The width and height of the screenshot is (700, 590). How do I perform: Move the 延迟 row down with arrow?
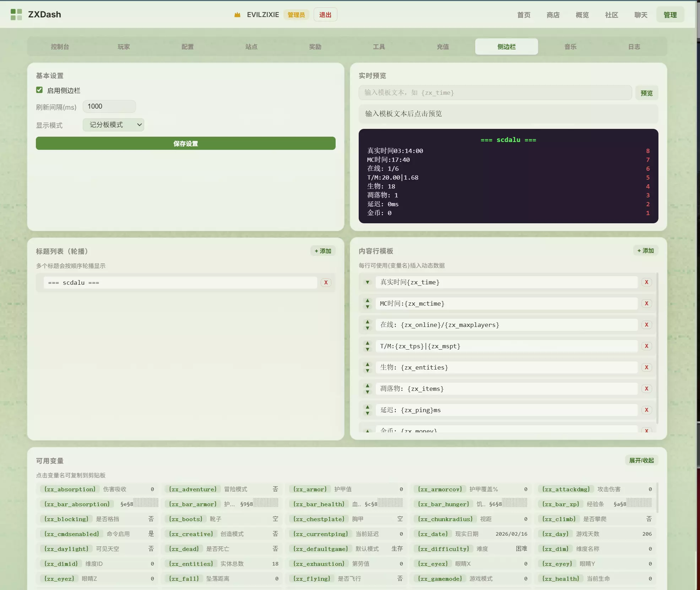tap(368, 413)
